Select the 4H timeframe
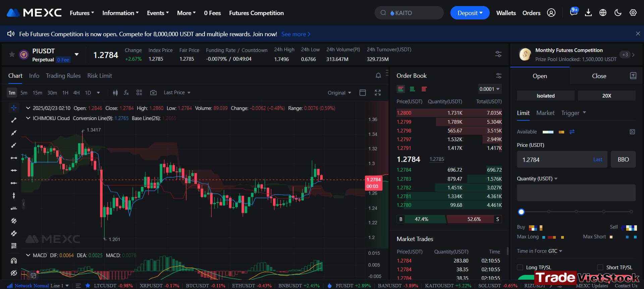Screen dimensions: 644x289 [x=76, y=93]
